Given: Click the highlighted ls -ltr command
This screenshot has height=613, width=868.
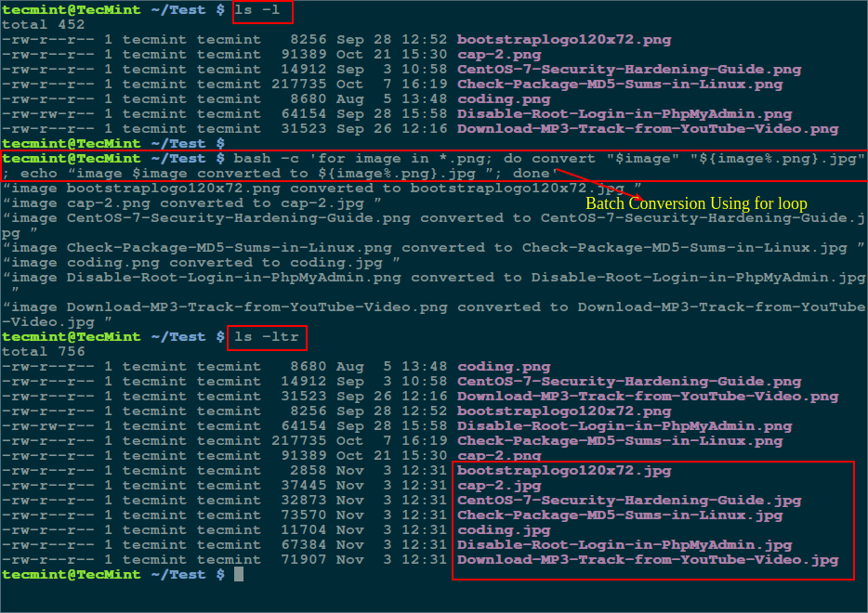Looking at the screenshot, I should pos(265,337).
